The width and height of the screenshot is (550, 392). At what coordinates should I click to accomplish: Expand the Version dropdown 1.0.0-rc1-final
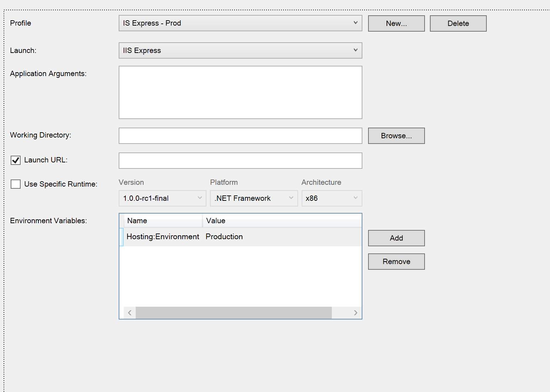[x=162, y=198]
